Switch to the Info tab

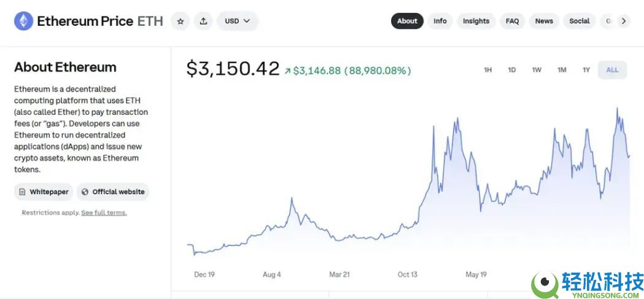click(440, 21)
